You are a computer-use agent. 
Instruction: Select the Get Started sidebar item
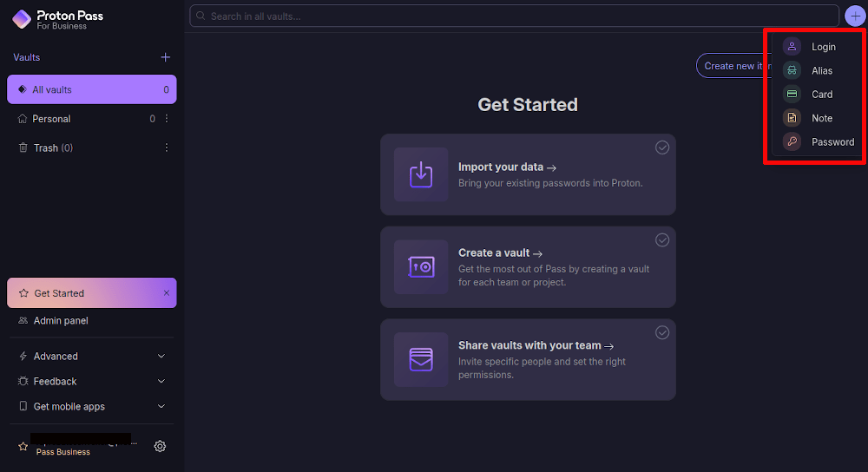click(92, 292)
